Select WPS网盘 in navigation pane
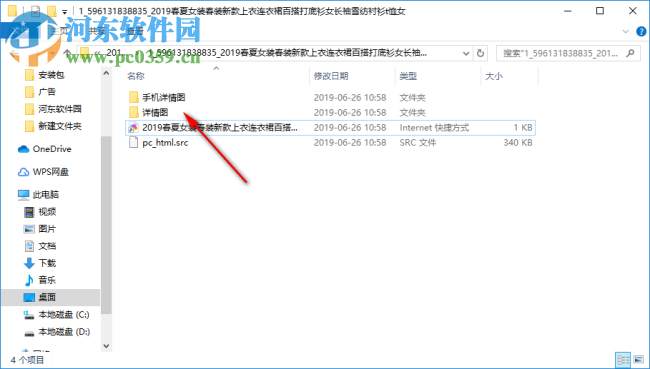The height and width of the screenshot is (369, 650). pyautogui.click(x=43, y=172)
